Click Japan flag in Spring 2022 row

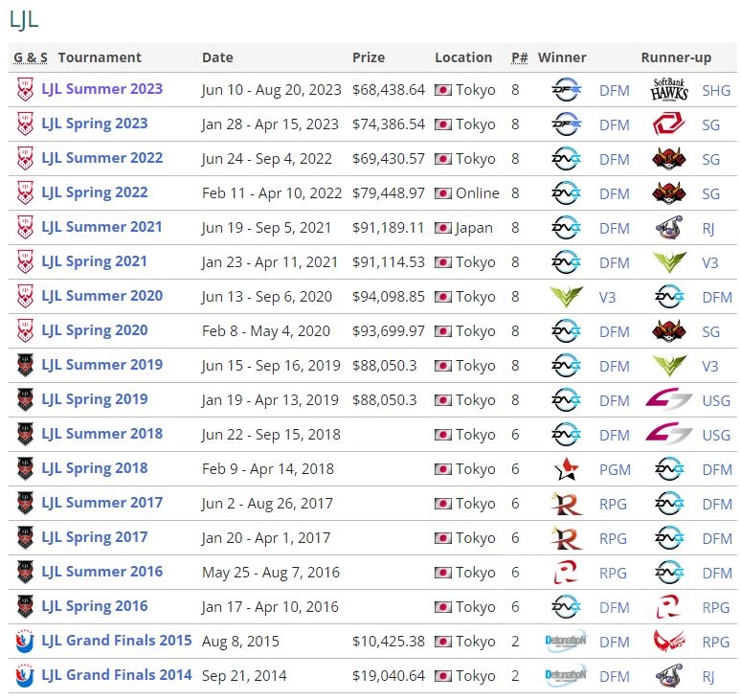[x=442, y=193]
